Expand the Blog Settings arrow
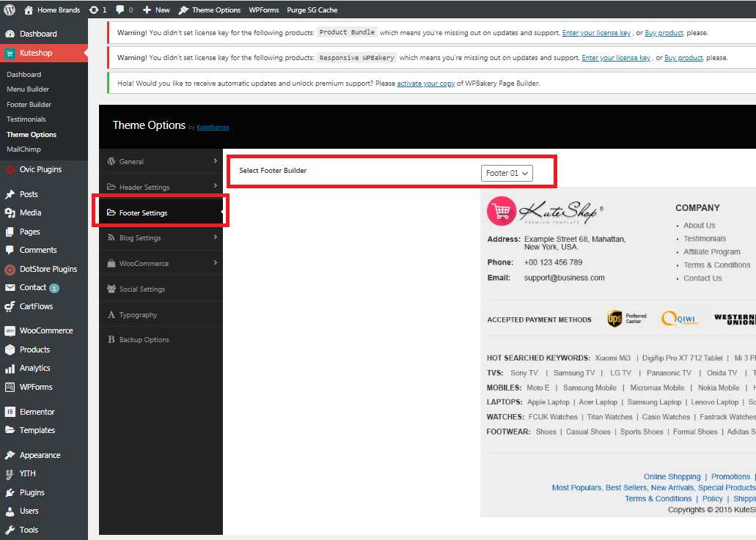The height and width of the screenshot is (540, 756). pos(215,237)
